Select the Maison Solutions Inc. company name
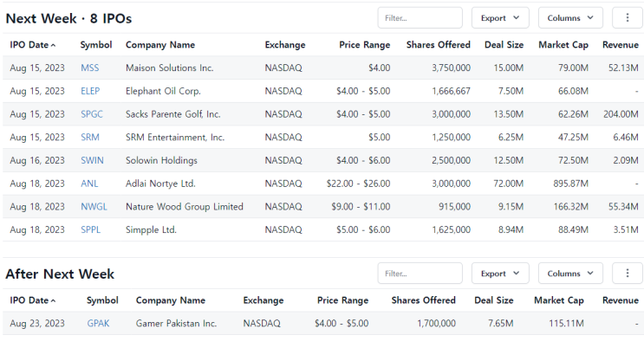644x348 pixels. (x=169, y=68)
